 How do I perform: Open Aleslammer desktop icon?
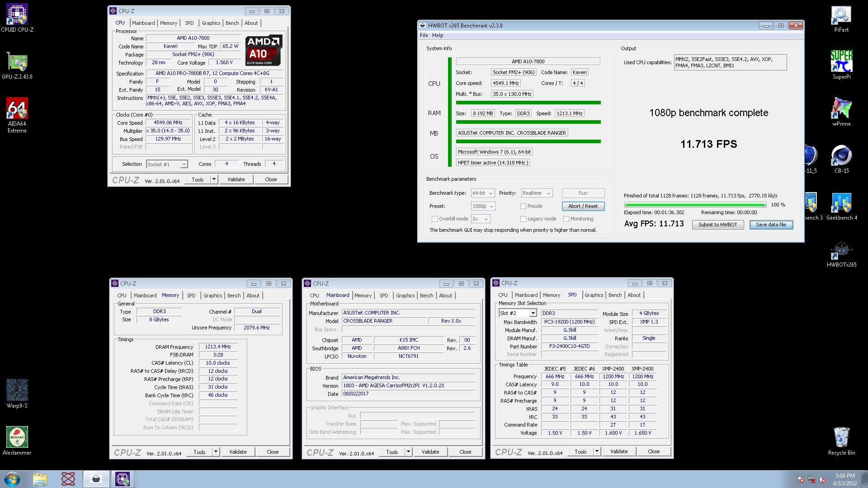tap(17, 441)
